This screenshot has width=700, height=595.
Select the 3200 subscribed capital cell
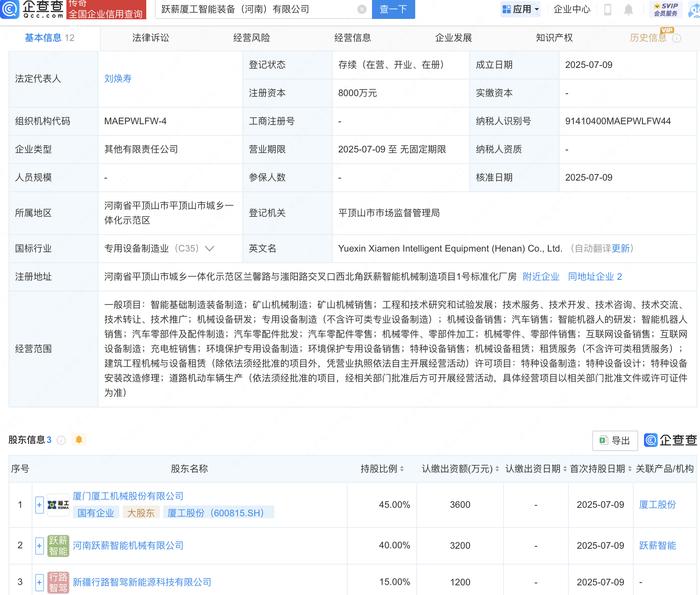[460, 545]
